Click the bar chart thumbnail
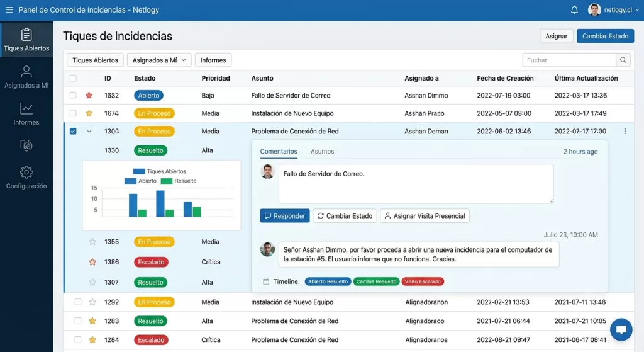This screenshot has width=644, height=352. pyautogui.click(x=162, y=195)
